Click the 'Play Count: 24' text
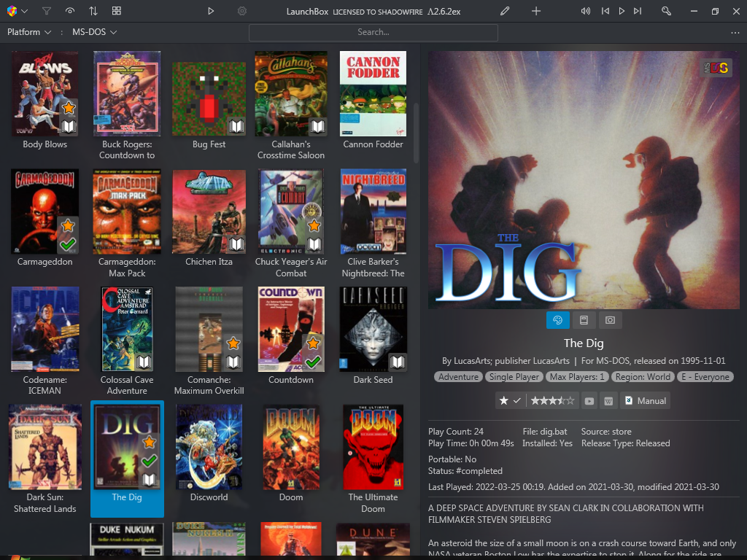This screenshot has height=560, width=747. (x=455, y=432)
